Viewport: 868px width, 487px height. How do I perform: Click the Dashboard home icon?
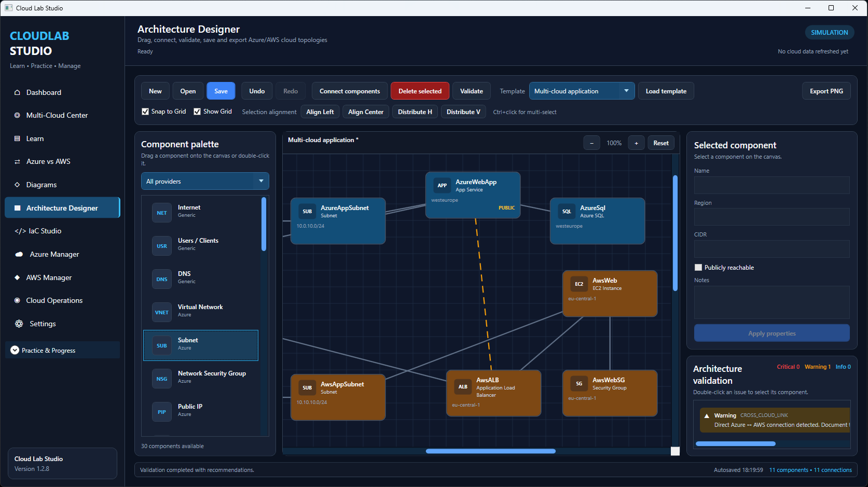coord(17,92)
